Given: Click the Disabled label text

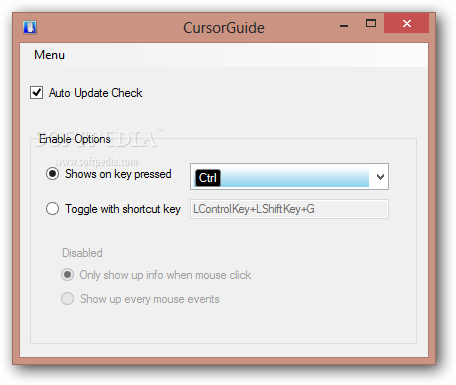Looking at the screenshot, I should 82,253.
